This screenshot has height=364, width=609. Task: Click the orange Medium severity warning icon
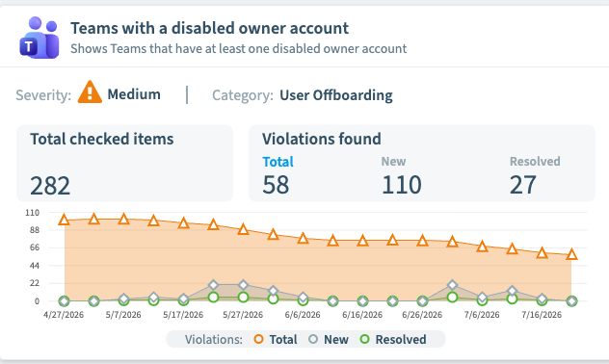90,92
